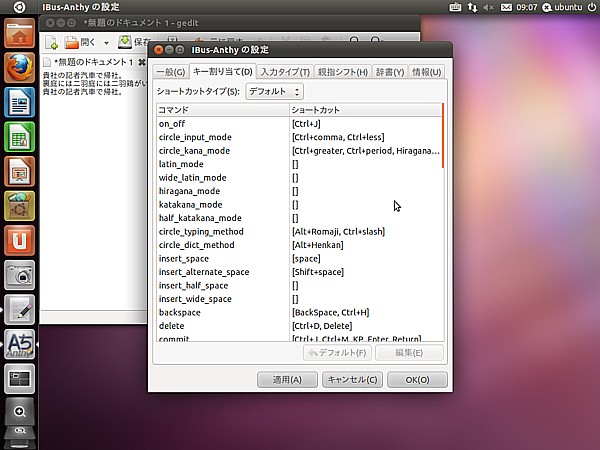The width and height of the screenshot is (600, 450).
Task: Launch Firefox from the dock
Action: tap(20, 68)
